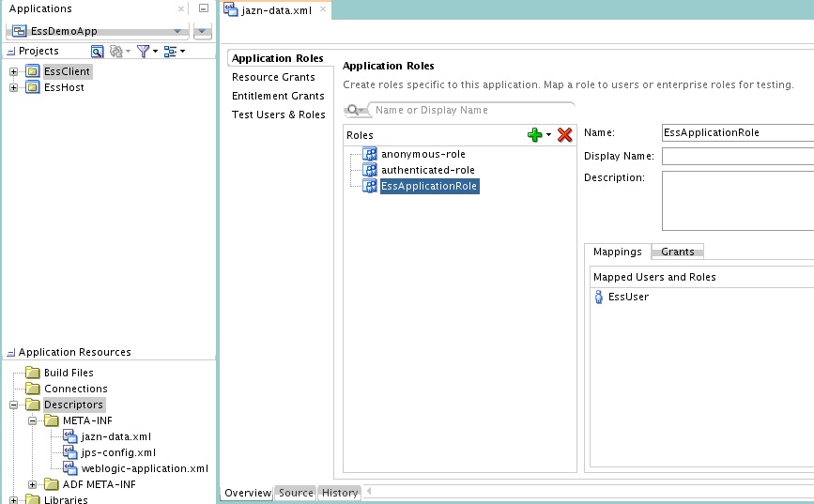The width and height of the screenshot is (814, 504).
Task: Open the EssDemoApp application dropdown
Action: point(177,31)
